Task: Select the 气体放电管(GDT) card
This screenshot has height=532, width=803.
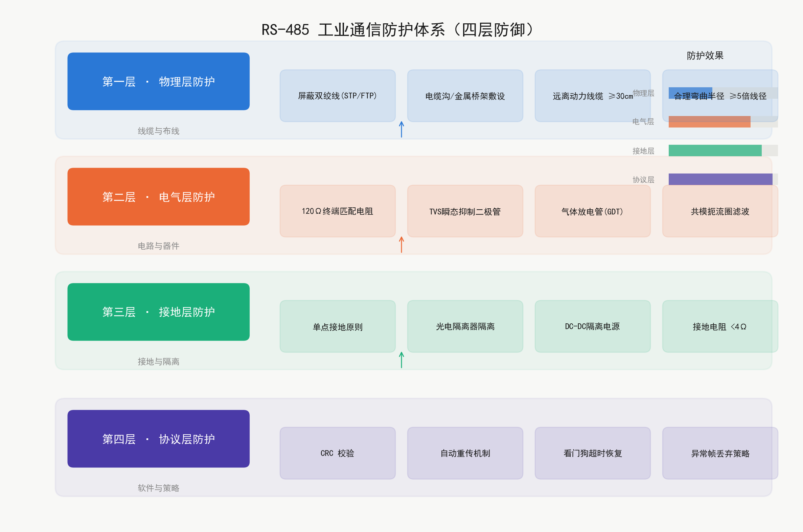Action: click(593, 211)
